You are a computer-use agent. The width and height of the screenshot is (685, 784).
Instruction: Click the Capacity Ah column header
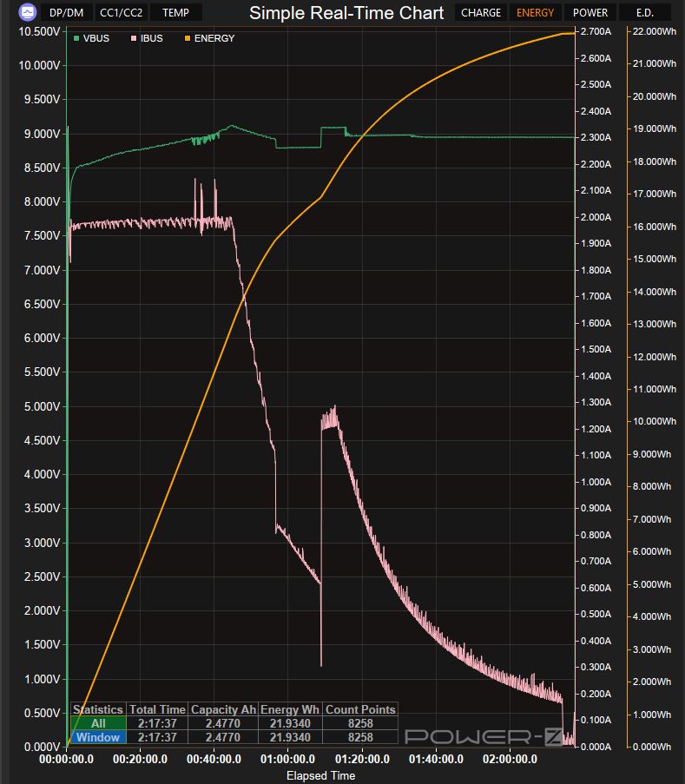tap(223, 709)
